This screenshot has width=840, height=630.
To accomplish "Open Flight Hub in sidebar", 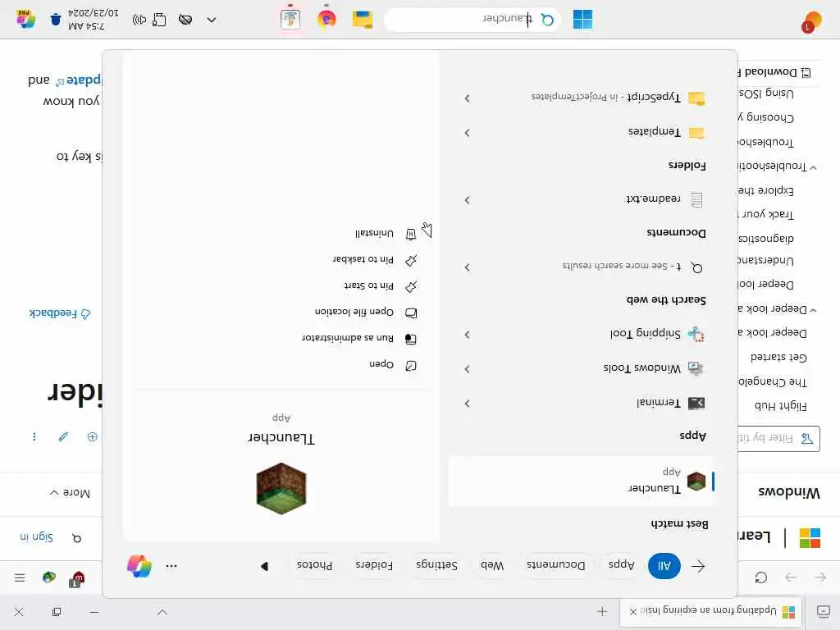I will click(781, 406).
